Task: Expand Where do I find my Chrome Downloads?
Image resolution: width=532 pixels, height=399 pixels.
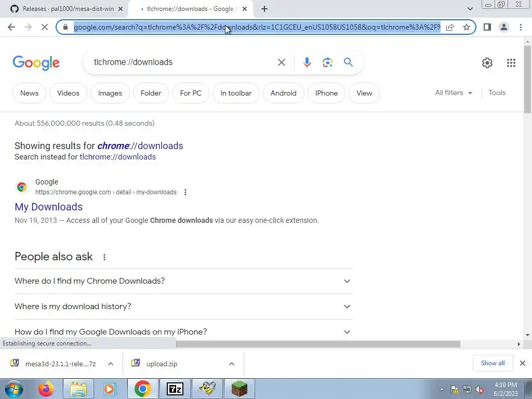Action: coord(183,281)
